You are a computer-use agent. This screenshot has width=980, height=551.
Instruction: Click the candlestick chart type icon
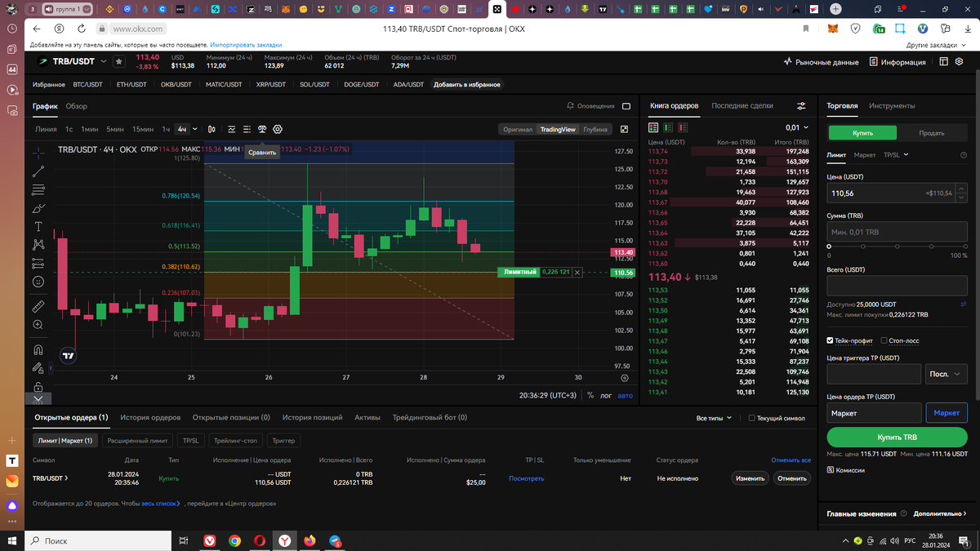click(x=212, y=129)
